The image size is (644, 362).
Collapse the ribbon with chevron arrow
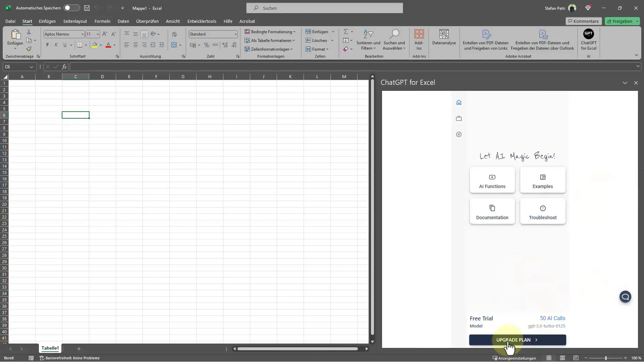(636, 55)
